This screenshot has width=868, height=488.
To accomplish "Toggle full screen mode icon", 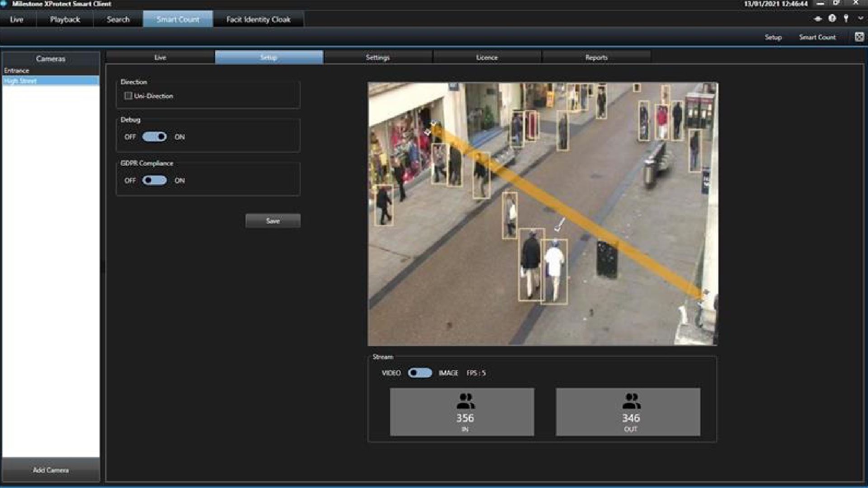I will [859, 37].
